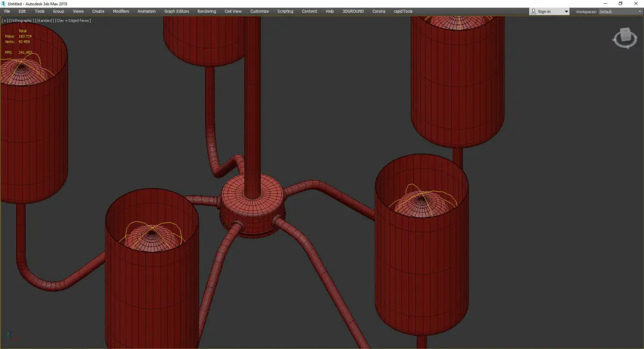
Task: Open the Create menu
Action: (98, 11)
